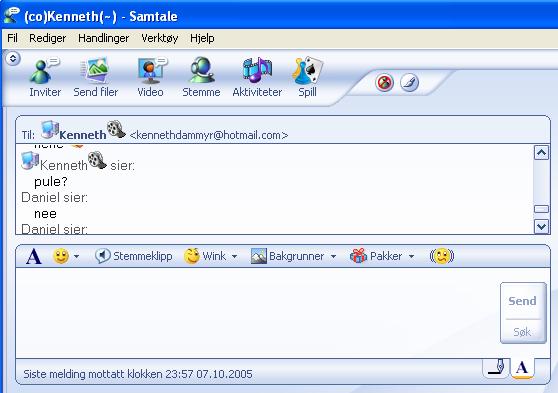Open the Verktøy menu
The width and height of the screenshot is (558, 393).
pyautogui.click(x=159, y=38)
